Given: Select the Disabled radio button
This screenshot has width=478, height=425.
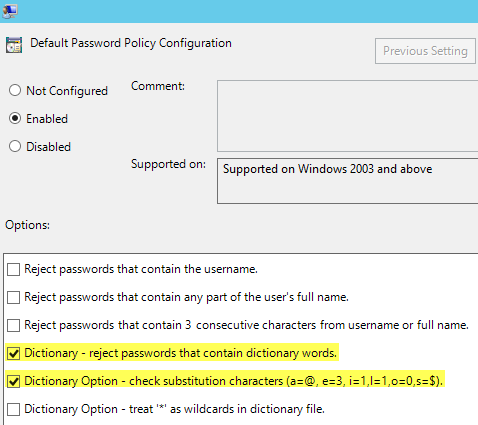Looking at the screenshot, I should pos(15,146).
